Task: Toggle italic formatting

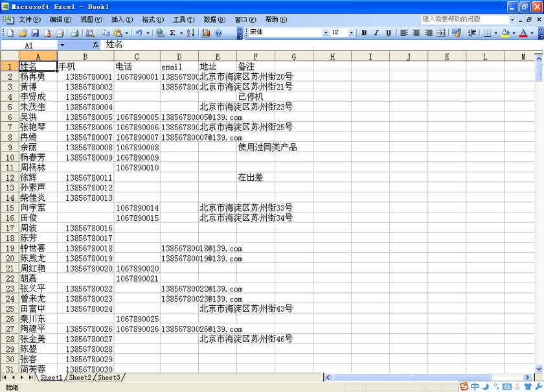Action: 376,32
